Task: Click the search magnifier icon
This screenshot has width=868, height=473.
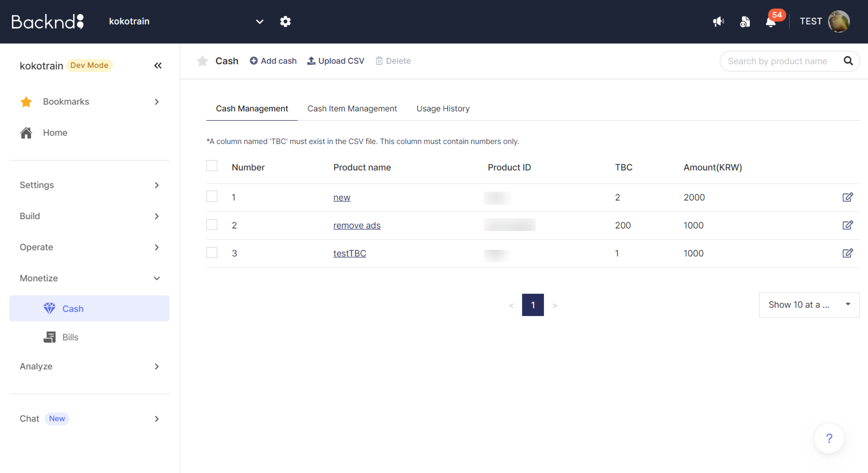Action: [848, 61]
